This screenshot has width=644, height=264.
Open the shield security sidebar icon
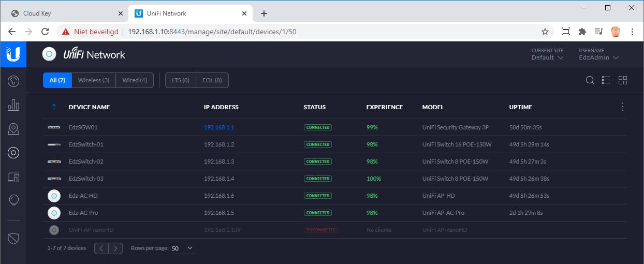tap(13, 238)
